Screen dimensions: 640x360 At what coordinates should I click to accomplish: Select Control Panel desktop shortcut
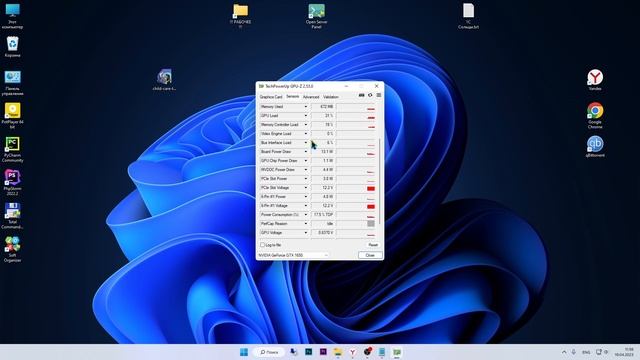(12, 83)
